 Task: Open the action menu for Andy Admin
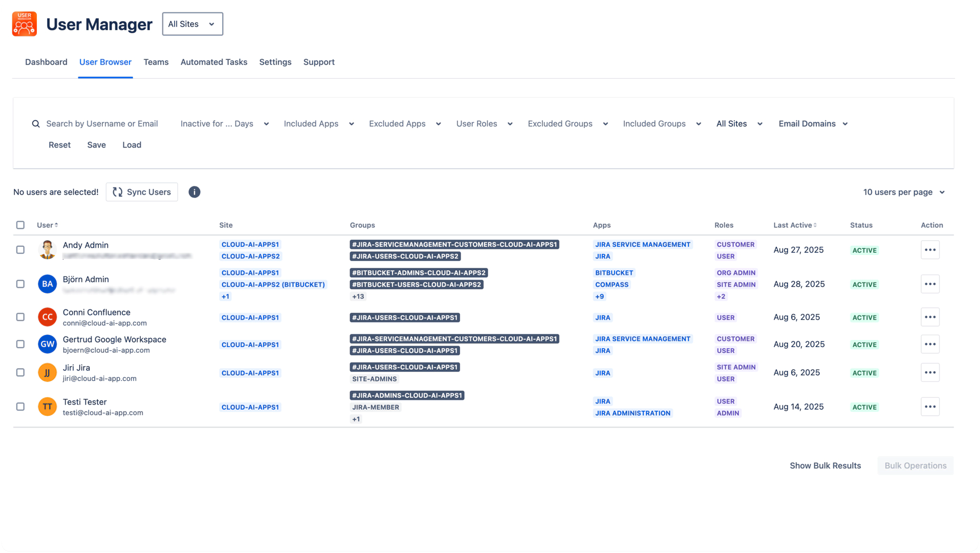tap(930, 250)
